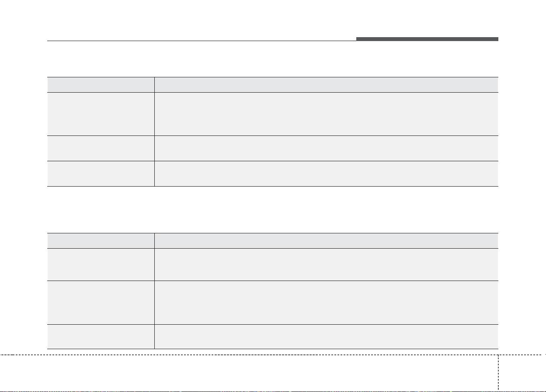Select upper table's last row narrow cell
Image resolution: width=546 pixels, height=392 pixels.
101,173
